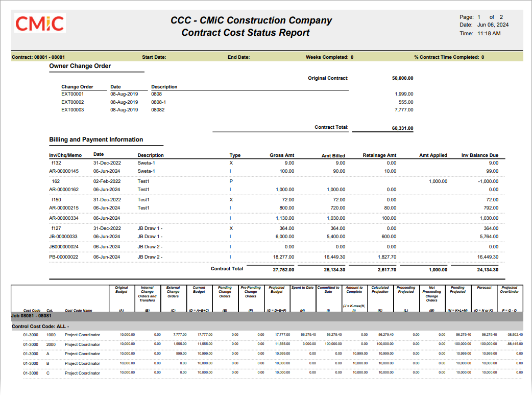This screenshot has width=532, height=396.
Task: Select change order EXT00003
Action: click(72, 110)
